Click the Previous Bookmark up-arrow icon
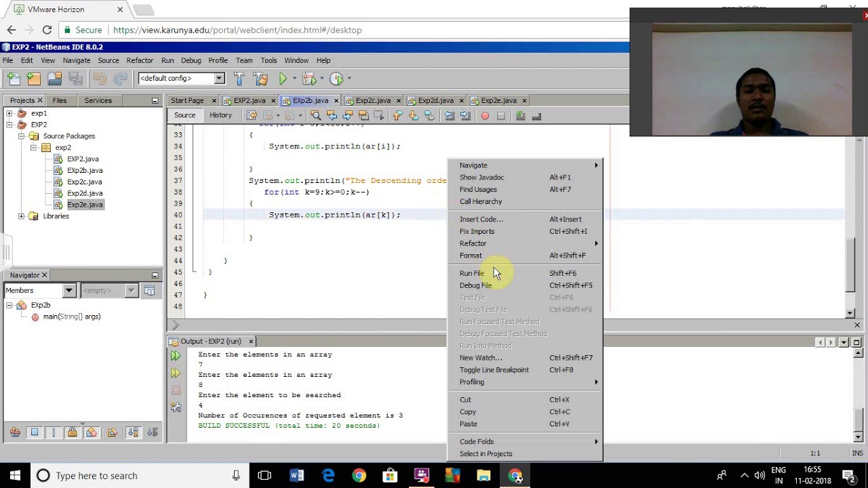Viewport: 868px width, 488px height. point(397,116)
